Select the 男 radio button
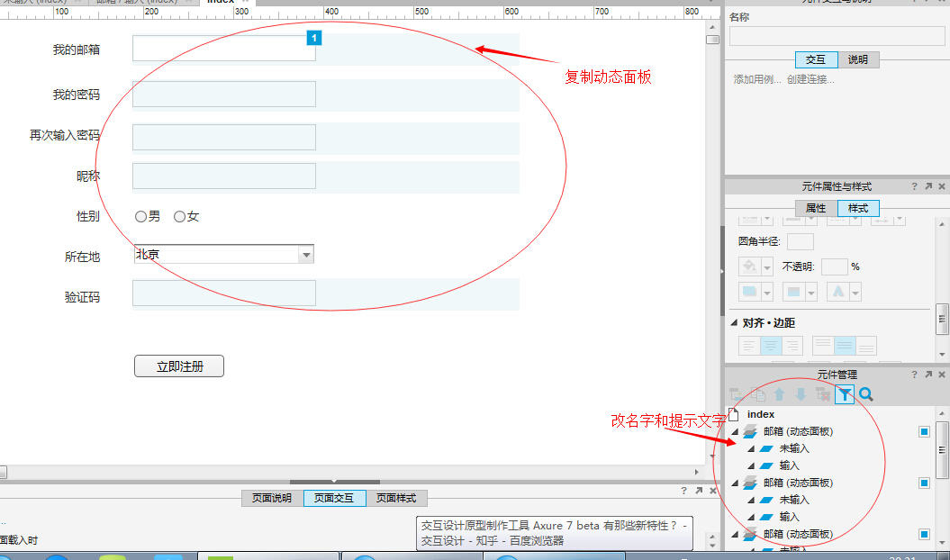This screenshot has width=950, height=560. pos(140,216)
